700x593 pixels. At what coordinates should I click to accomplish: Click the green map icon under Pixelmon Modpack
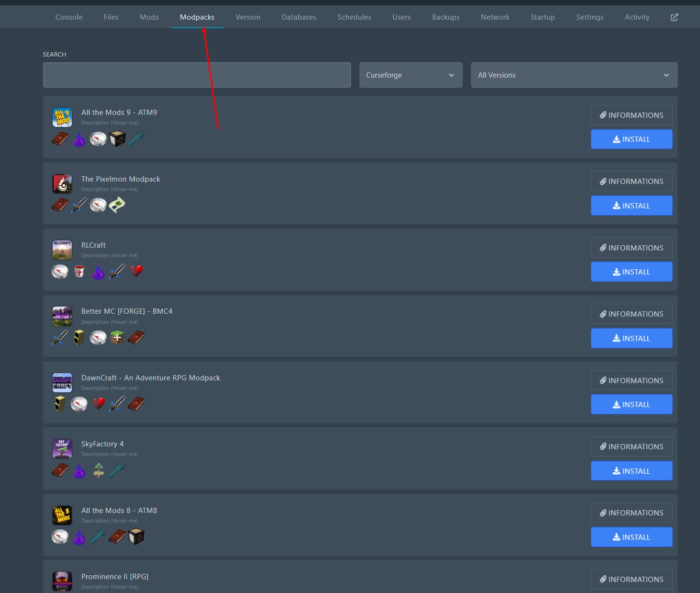tap(117, 205)
